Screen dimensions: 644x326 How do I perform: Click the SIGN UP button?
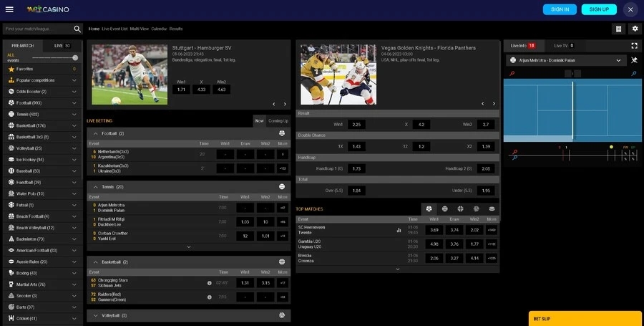point(599,9)
